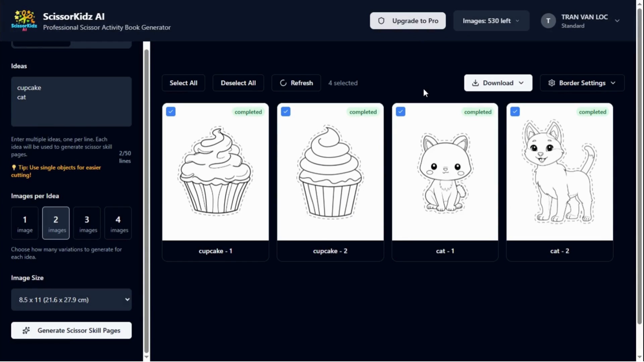644x362 pixels.
Task: Uncheck the cat - 1 image checkbox
Action: (400, 112)
